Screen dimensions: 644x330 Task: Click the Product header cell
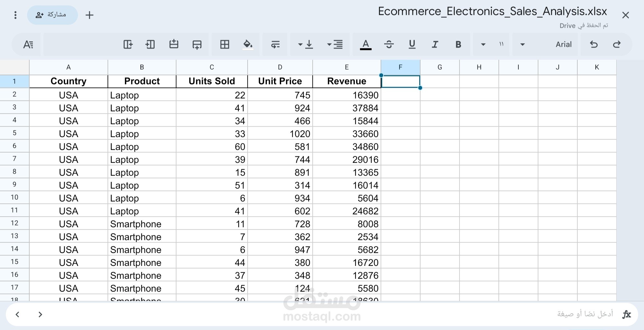click(142, 81)
